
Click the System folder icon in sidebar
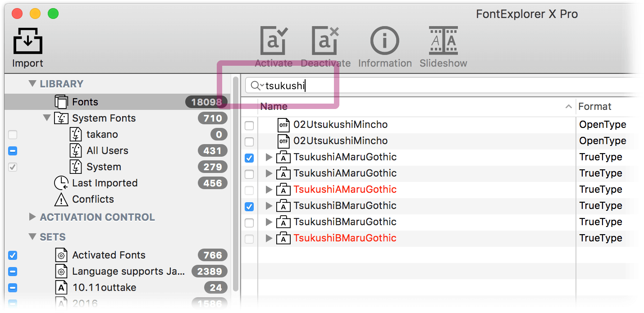click(x=76, y=167)
